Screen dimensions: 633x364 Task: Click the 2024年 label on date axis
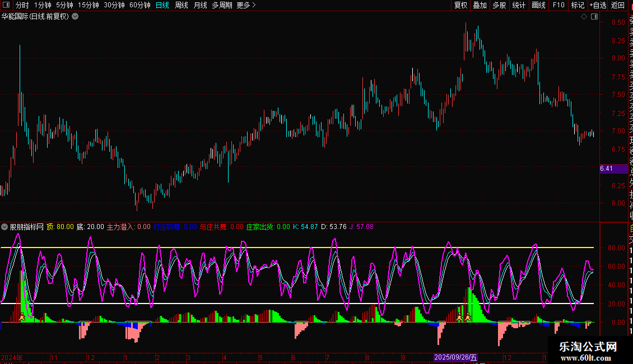tap(12, 357)
